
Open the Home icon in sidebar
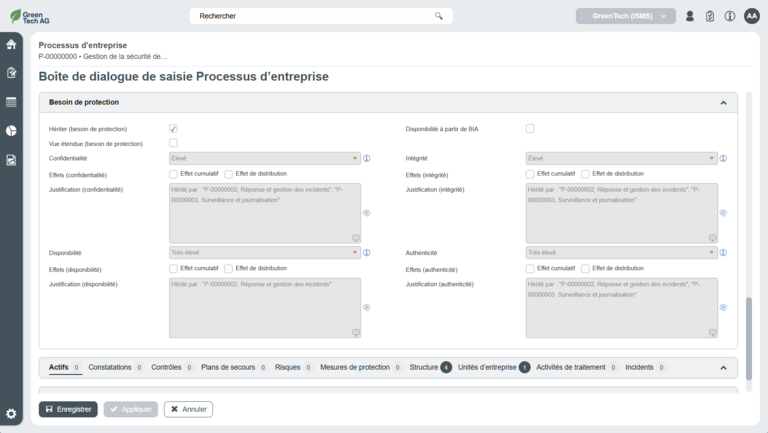11,44
